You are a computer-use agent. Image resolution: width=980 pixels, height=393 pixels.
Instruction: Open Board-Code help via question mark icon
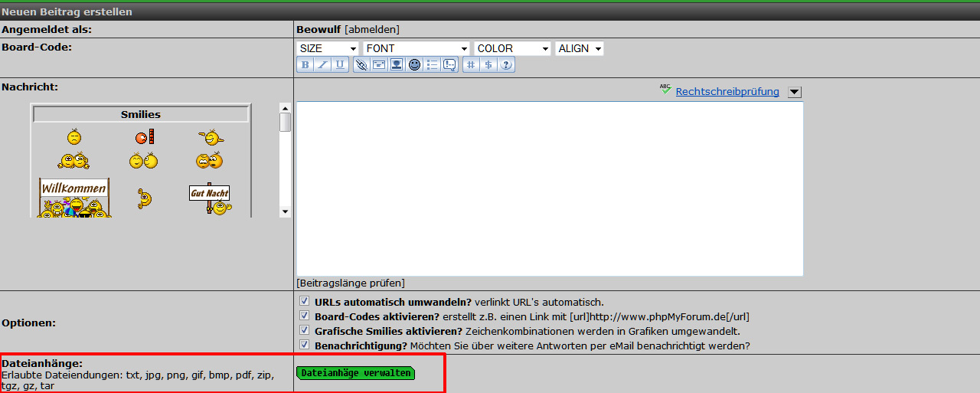click(506, 65)
